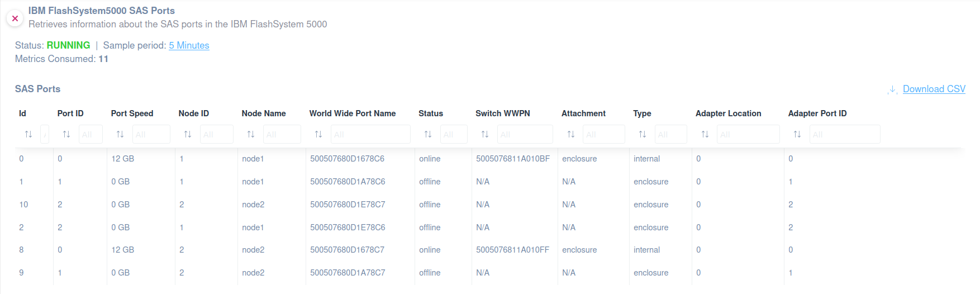Screen dimensions: 980x294
Task: Sort table by Status column
Action: pyautogui.click(x=428, y=134)
